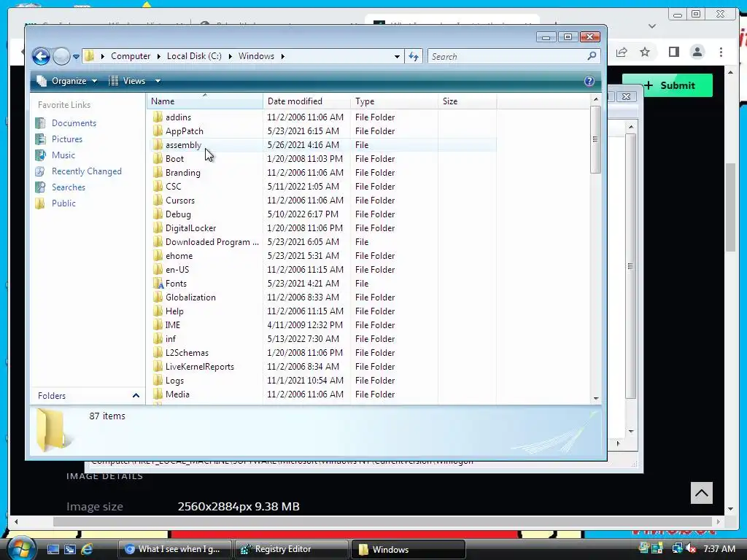Select the addins folder icon

pyautogui.click(x=158, y=117)
